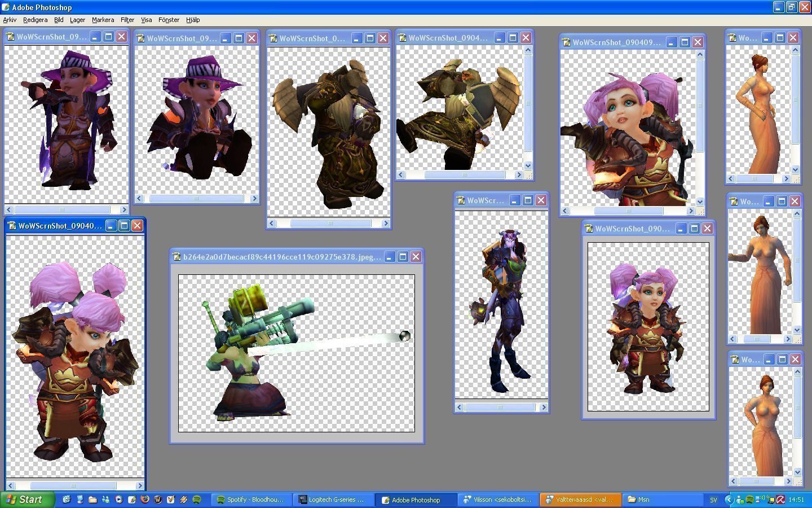Launch World of Warcraft from Quick Launch
Viewport: 812px width, 508px height.
(x=158, y=500)
